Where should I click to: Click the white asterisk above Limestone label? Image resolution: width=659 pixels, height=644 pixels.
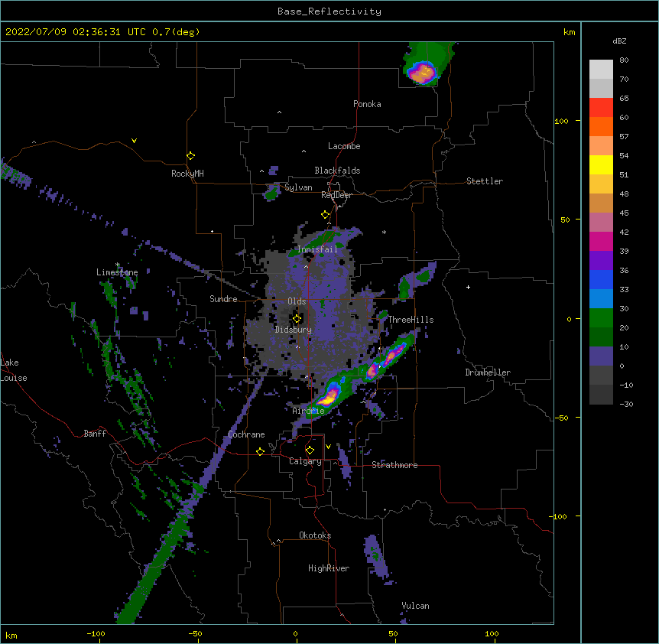[x=117, y=265]
